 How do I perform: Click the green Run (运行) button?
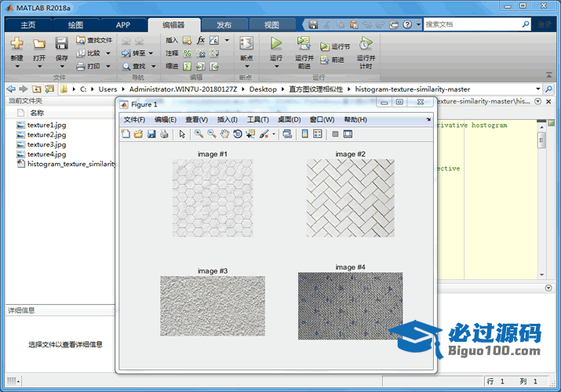click(x=276, y=44)
